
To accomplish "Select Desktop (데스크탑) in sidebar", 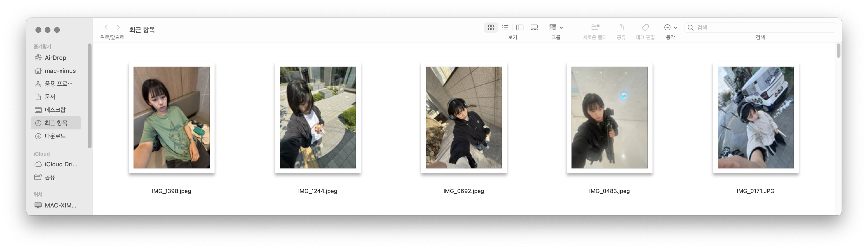I will (x=55, y=110).
